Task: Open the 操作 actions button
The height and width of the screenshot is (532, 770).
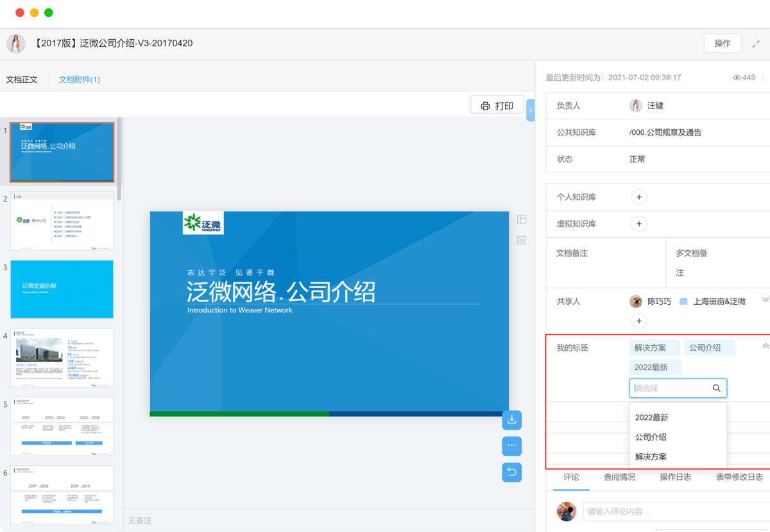Action: click(723, 43)
